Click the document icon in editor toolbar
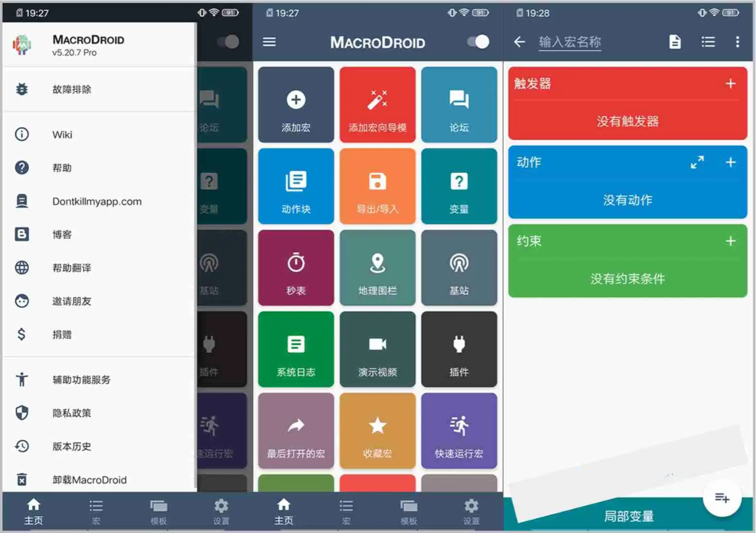Viewport: 756px width, 533px height. [675, 42]
